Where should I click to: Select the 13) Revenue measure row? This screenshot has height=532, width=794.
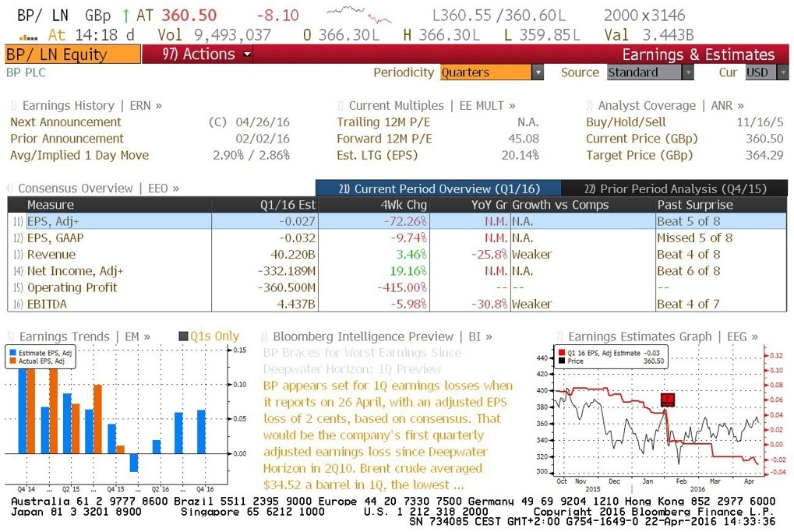pos(397,254)
